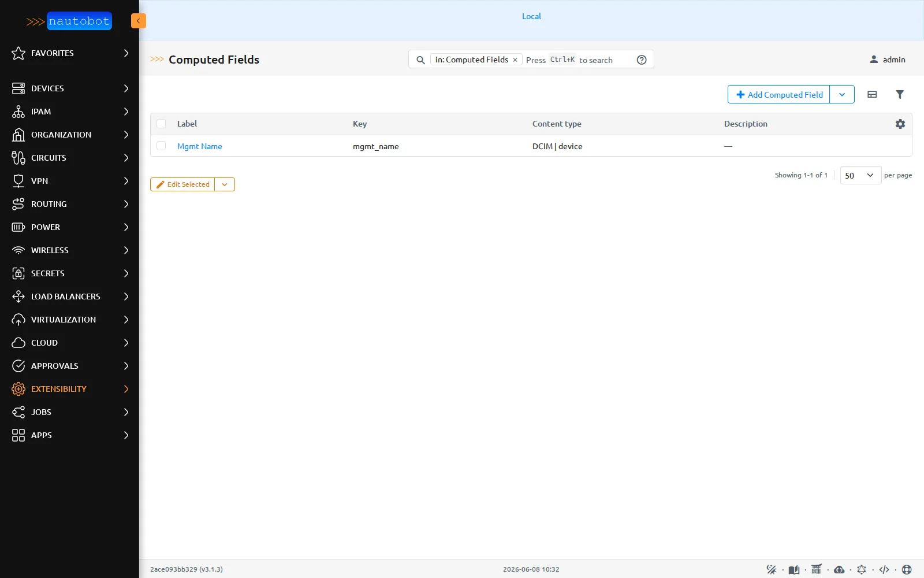
Task: Click the Extensibility gear icon
Action: [18, 389]
